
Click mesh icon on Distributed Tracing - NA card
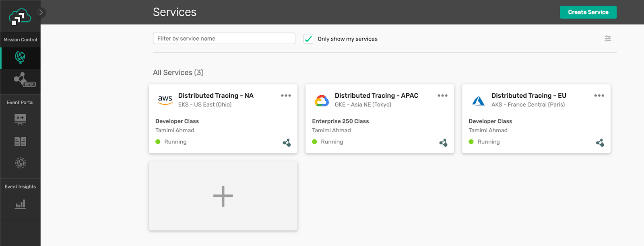(287, 143)
